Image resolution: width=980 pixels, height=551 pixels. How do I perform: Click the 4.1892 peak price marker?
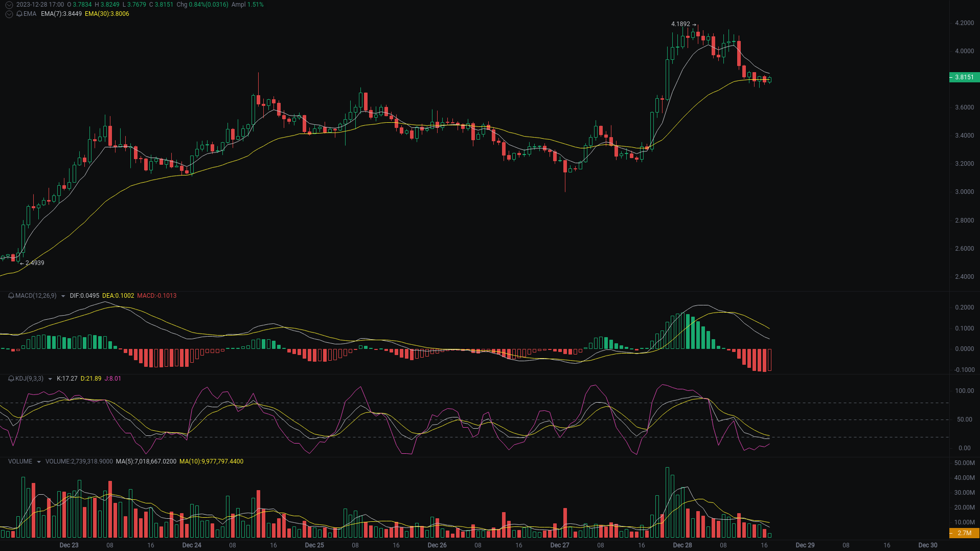coord(680,24)
